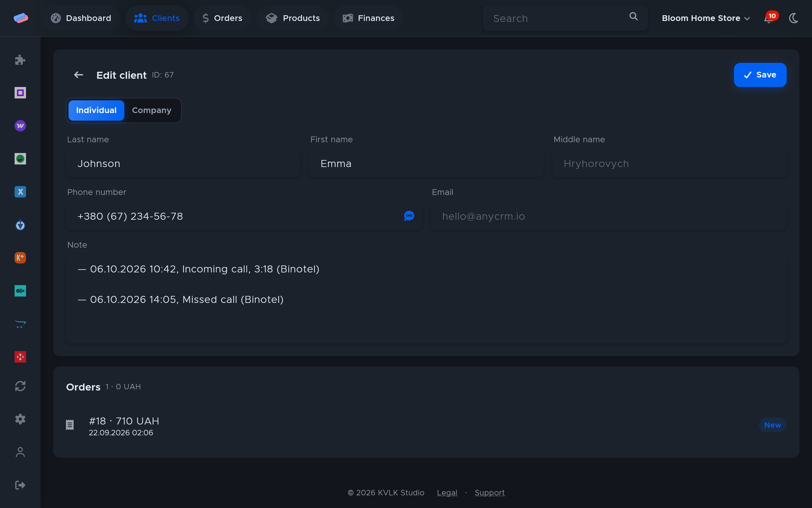Click the SMS icon in phone field
The image size is (812, 508).
tap(409, 216)
